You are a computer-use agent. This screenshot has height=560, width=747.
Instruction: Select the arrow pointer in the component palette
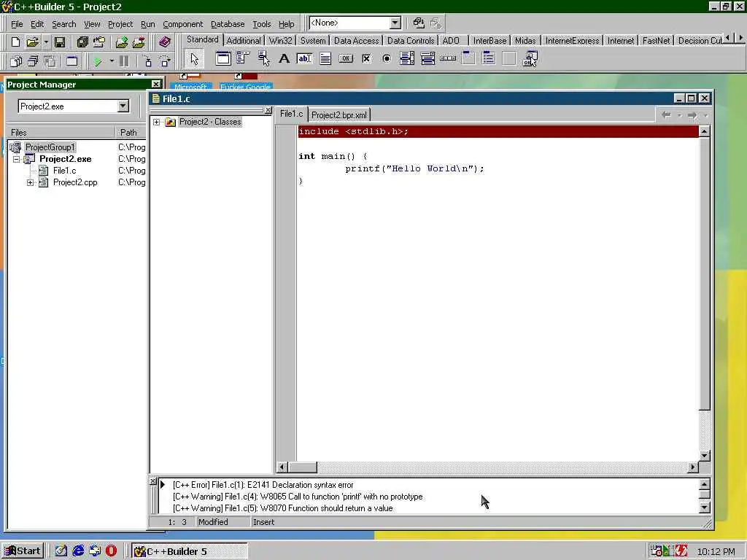click(194, 58)
